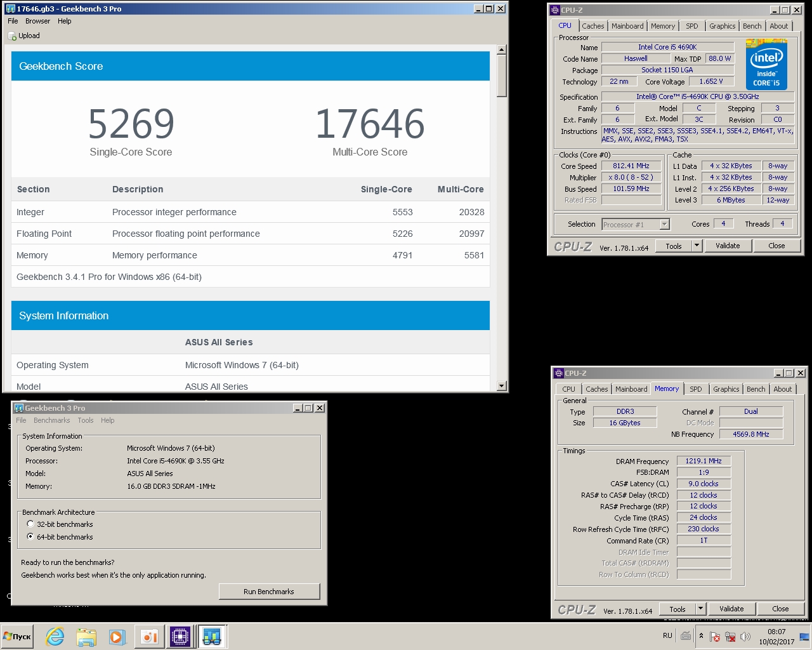Viewport: 812px width, 650px height.
Task: Open Internet Explorer from the taskbar
Action: pyautogui.click(x=55, y=636)
